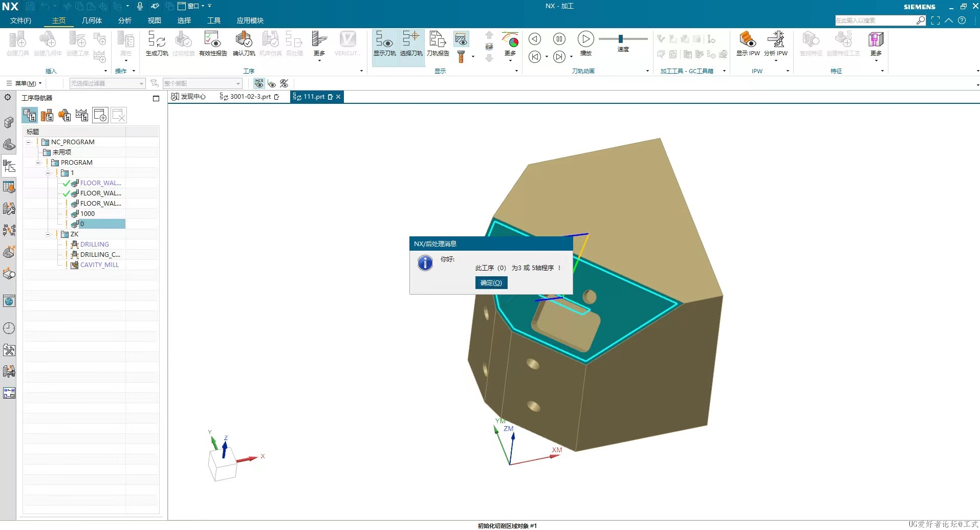Viewport: 980px width, 530px height.
Task: Maximize the 工序导航器 panel
Action: tap(156, 98)
